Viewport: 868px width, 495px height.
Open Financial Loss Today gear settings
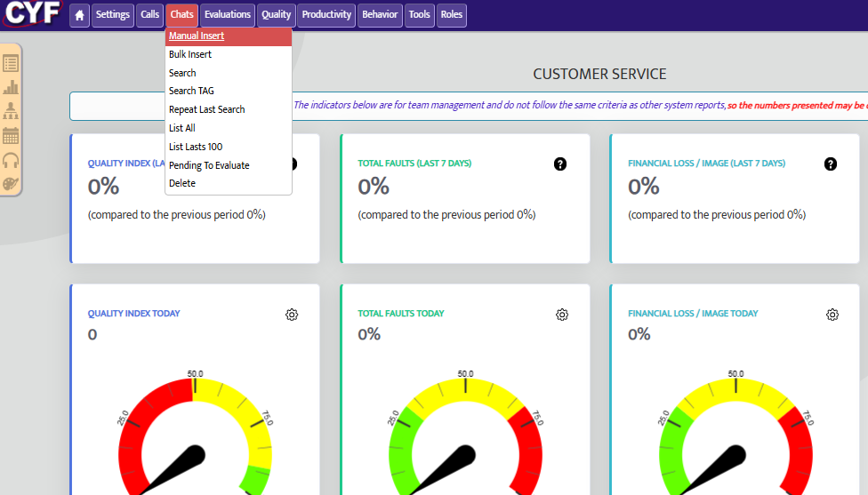pyautogui.click(x=832, y=315)
